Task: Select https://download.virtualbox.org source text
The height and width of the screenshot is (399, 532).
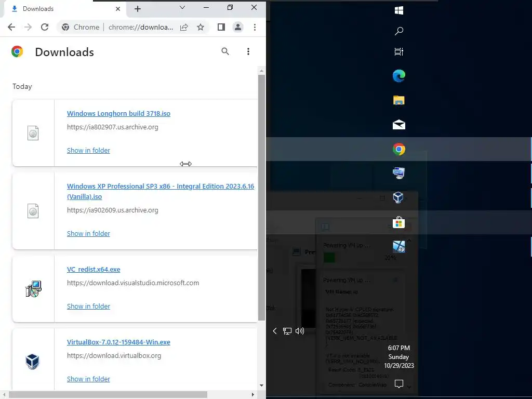Action: click(x=114, y=355)
